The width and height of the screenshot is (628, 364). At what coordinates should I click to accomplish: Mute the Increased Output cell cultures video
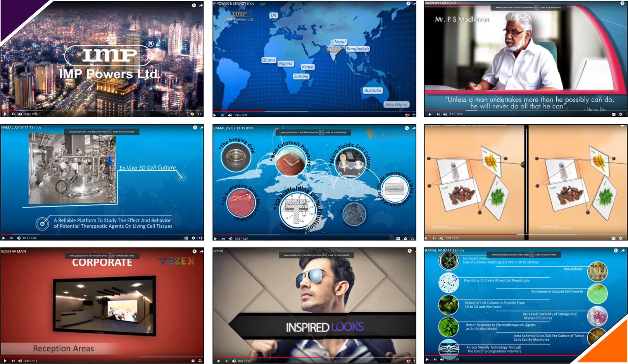click(442, 359)
